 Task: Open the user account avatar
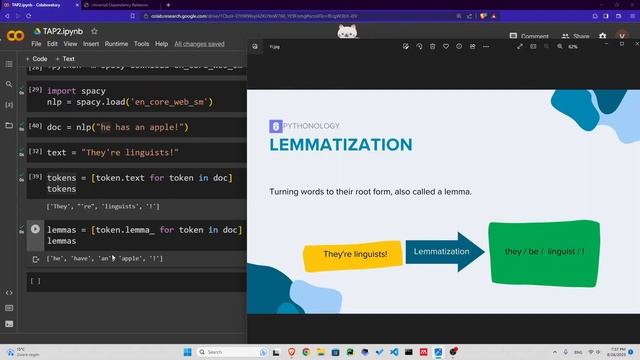click(622, 36)
